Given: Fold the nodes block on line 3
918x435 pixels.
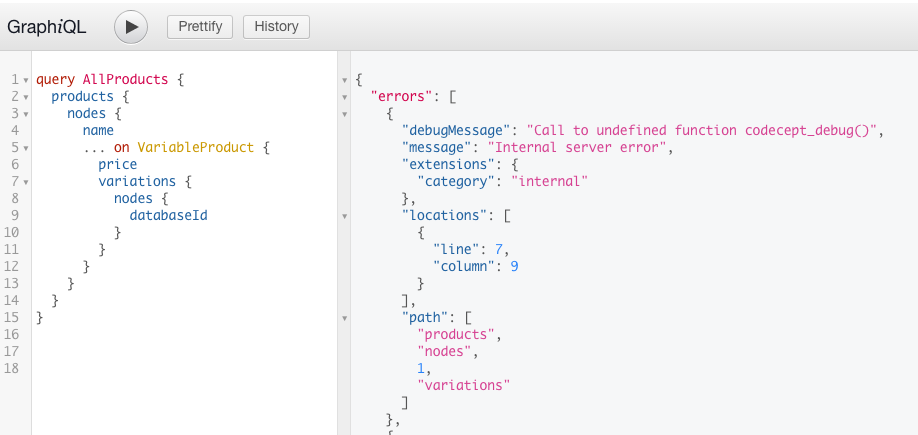Looking at the screenshot, I should click(x=26, y=114).
